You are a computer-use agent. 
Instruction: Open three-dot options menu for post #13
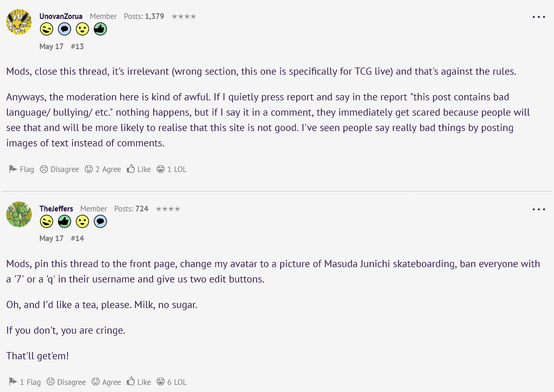pos(539,17)
